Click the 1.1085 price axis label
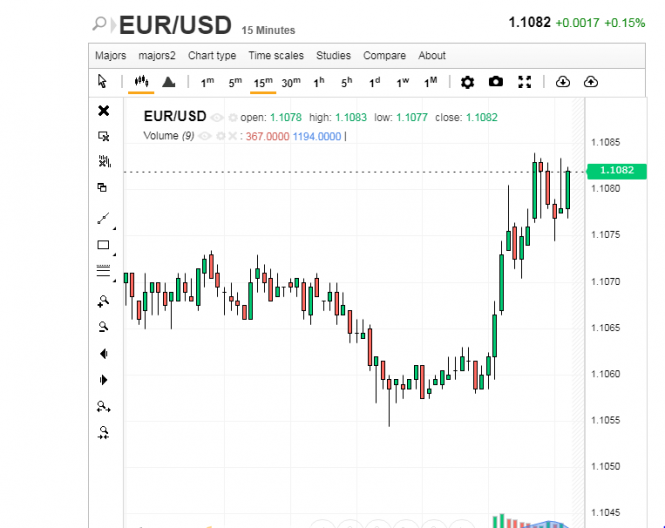 pos(606,142)
